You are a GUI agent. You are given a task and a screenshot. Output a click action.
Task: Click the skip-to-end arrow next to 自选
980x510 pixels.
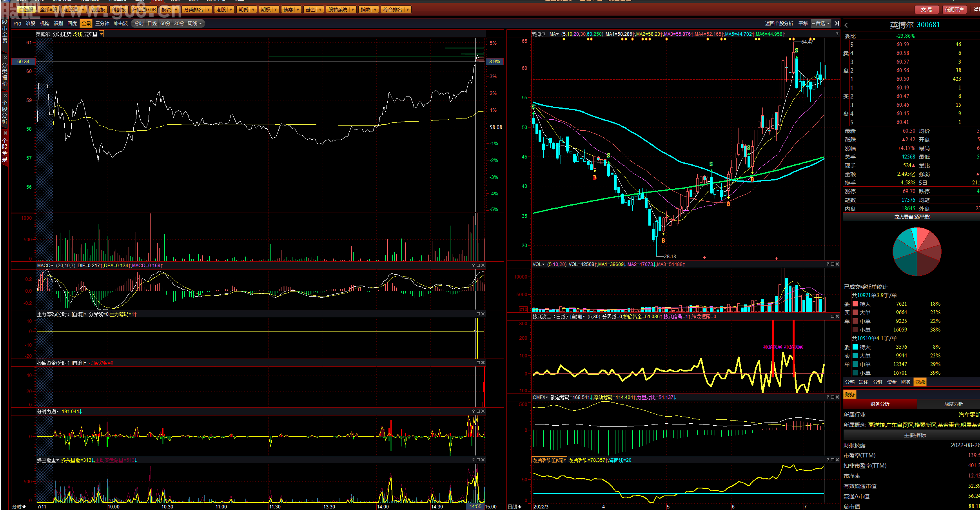click(x=837, y=24)
